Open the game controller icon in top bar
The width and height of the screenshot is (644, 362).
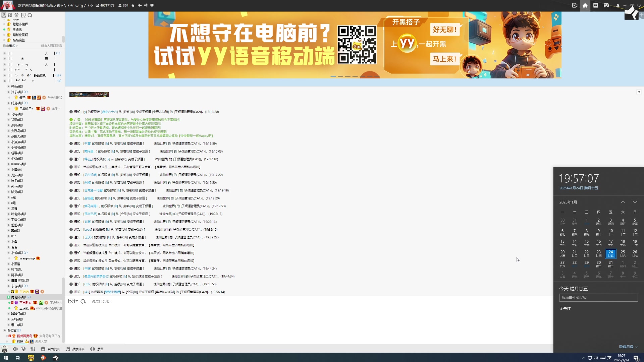click(606, 5)
